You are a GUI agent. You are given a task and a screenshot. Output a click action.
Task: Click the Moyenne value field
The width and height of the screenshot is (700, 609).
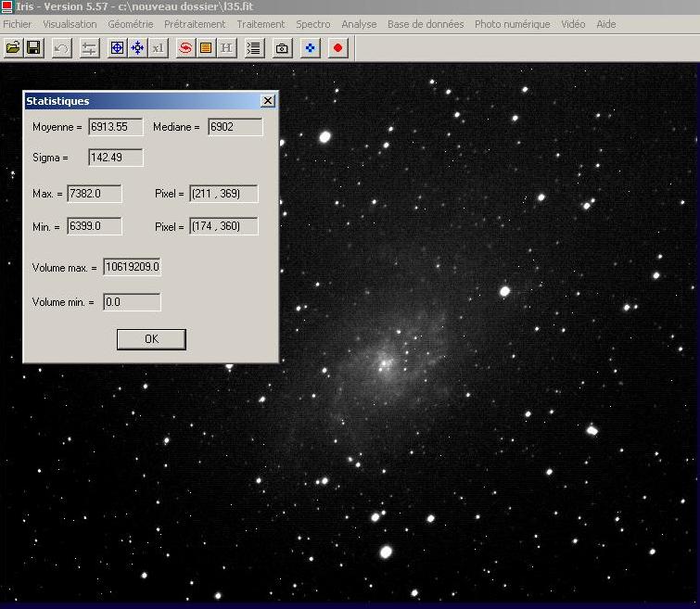[116, 127]
